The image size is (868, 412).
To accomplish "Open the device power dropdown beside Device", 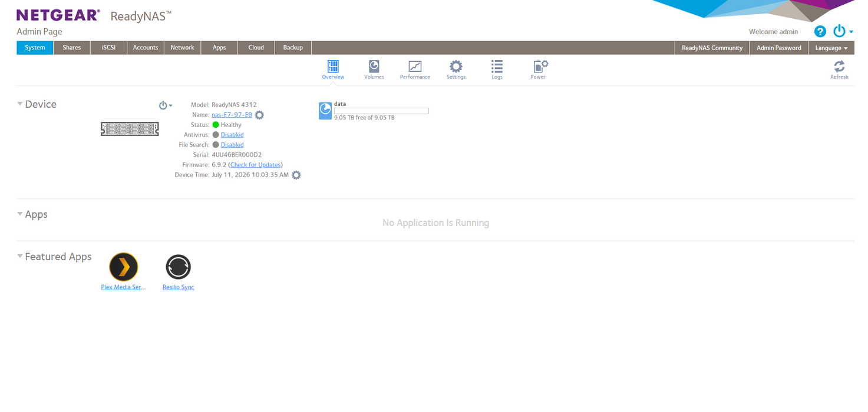I will (166, 105).
